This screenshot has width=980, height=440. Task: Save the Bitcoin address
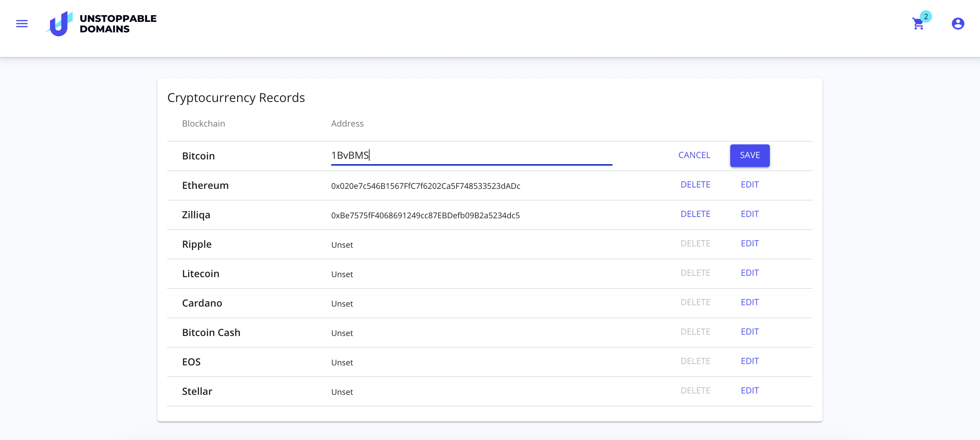click(x=749, y=155)
